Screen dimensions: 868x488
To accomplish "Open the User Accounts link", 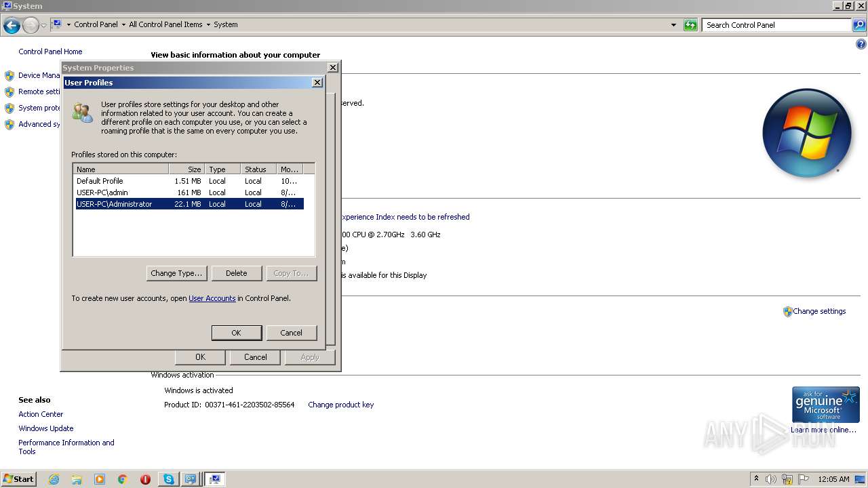I will click(212, 298).
